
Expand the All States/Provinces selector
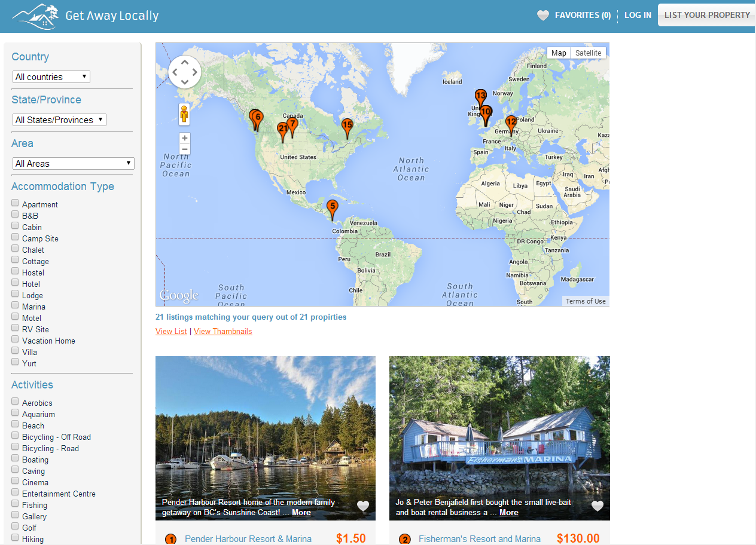[59, 120]
